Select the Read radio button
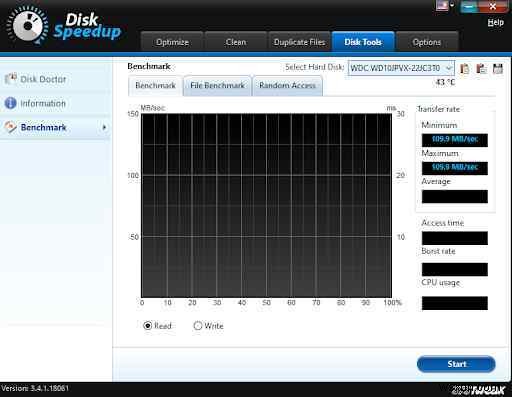 (x=147, y=325)
